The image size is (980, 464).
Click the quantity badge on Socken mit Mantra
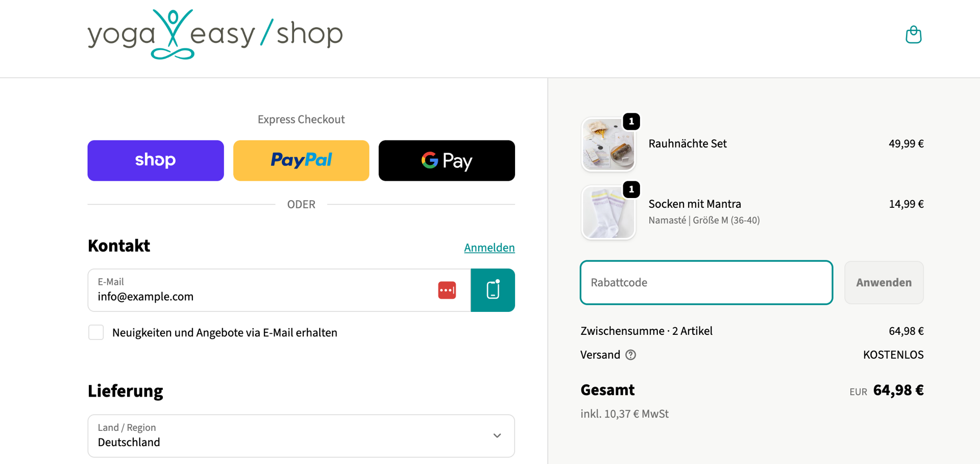631,189
